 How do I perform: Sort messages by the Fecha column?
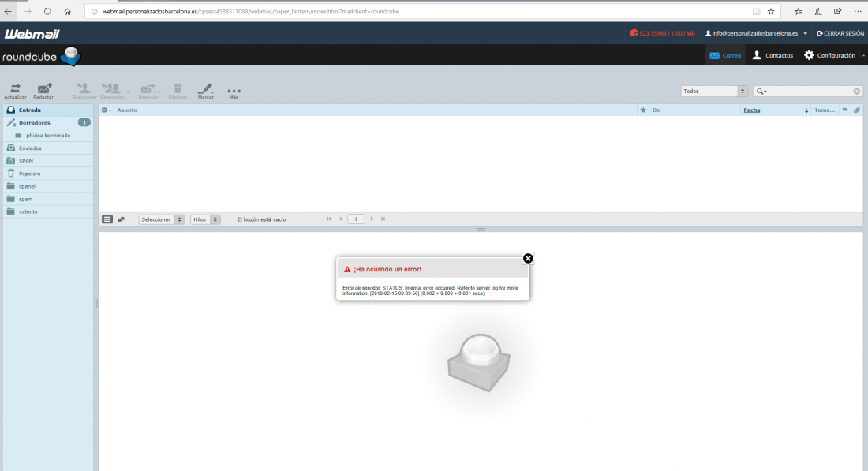752,110
